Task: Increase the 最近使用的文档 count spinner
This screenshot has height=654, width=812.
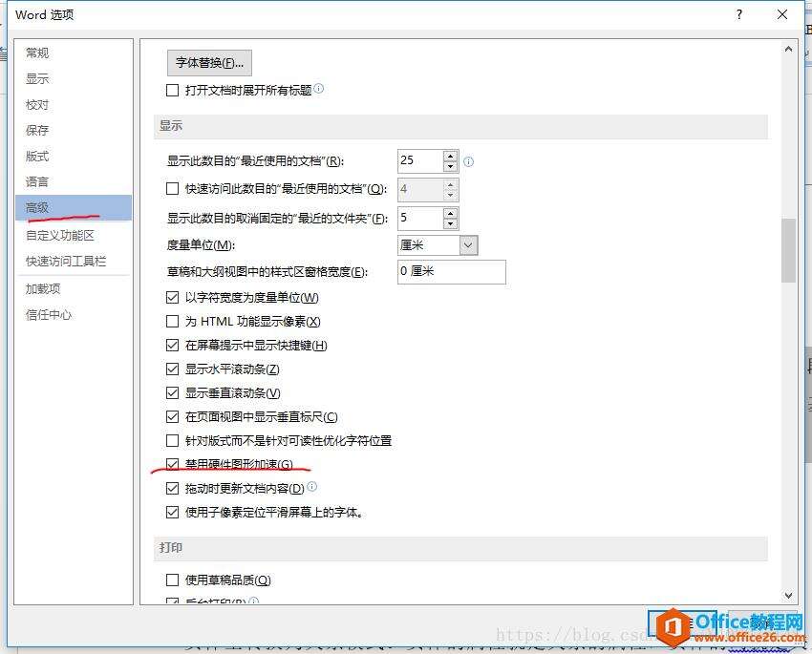Action: tap(451, 156)
